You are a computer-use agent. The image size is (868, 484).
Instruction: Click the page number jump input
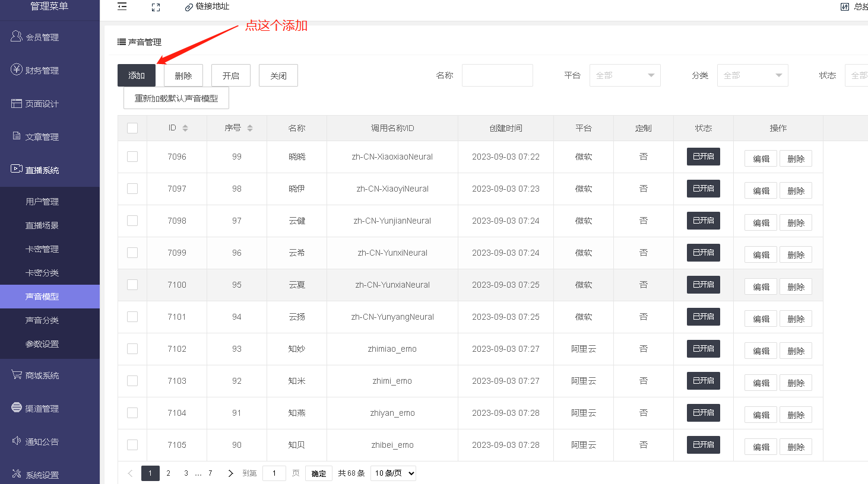[x=274, y=473]
